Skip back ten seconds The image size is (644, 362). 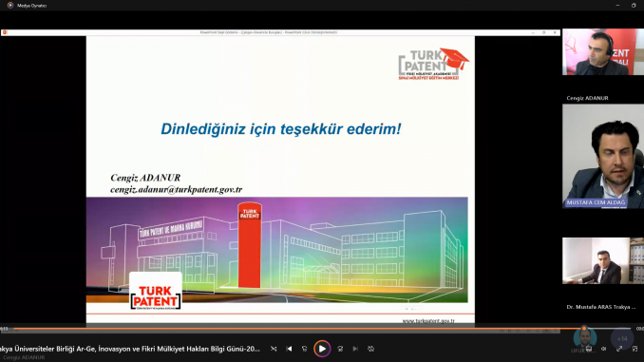click(304, 349)
